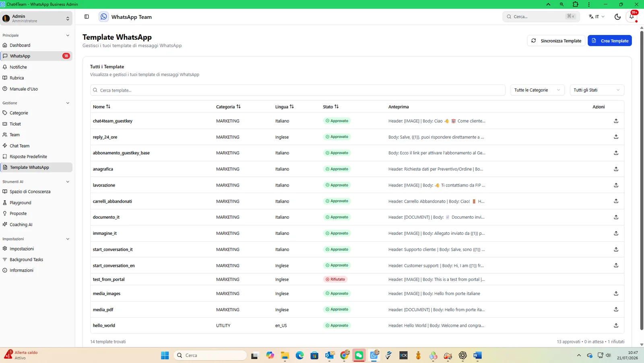This screenshot has width=644, height=363.
Task: Sort table by Categoria column
Action: click(228, 107)
